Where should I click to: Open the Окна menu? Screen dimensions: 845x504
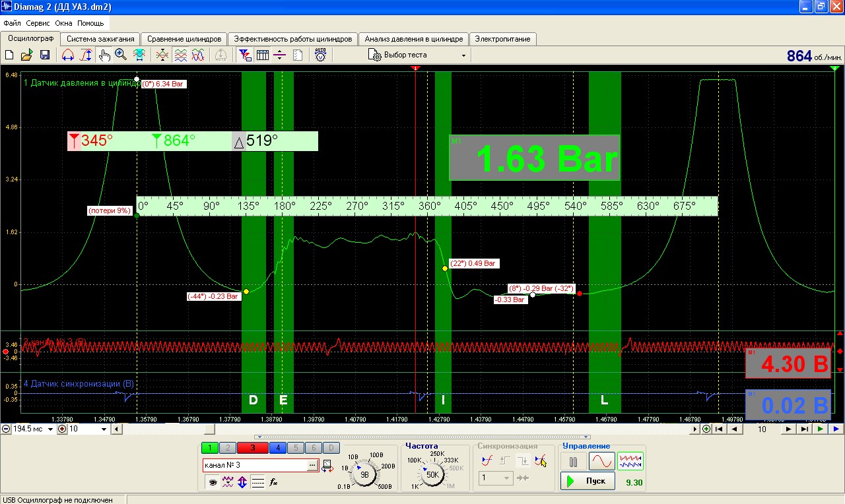(x=64, y=23)
